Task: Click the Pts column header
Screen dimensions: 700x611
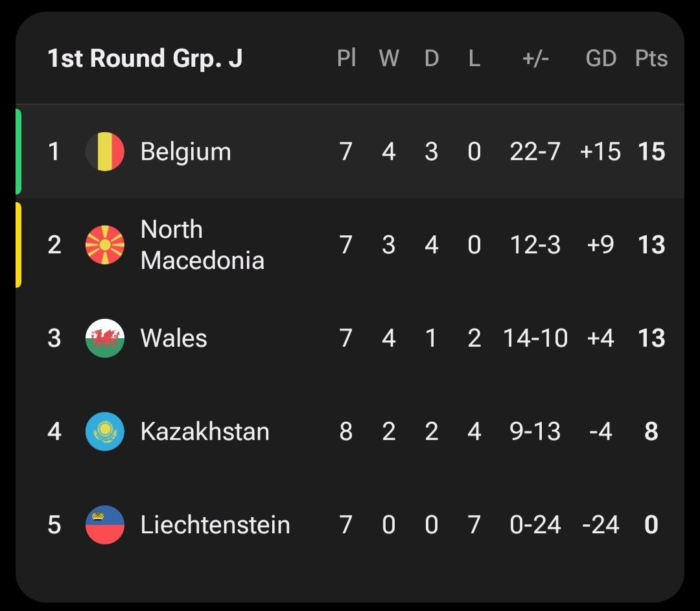Action: [651, 58]
